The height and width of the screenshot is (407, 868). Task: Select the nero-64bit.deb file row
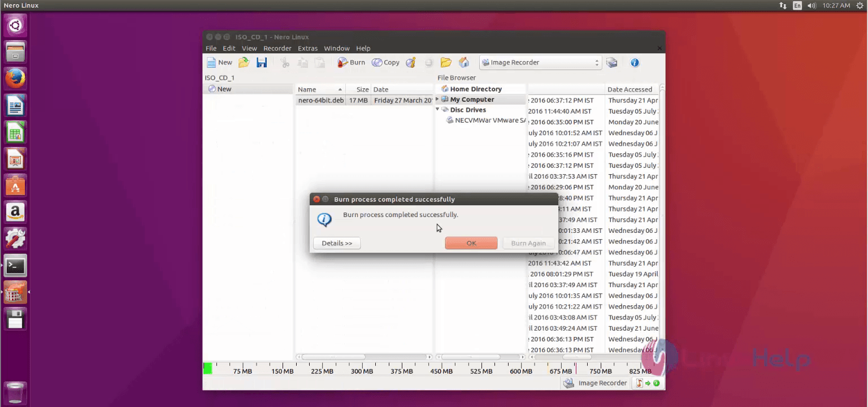[364, 100]
